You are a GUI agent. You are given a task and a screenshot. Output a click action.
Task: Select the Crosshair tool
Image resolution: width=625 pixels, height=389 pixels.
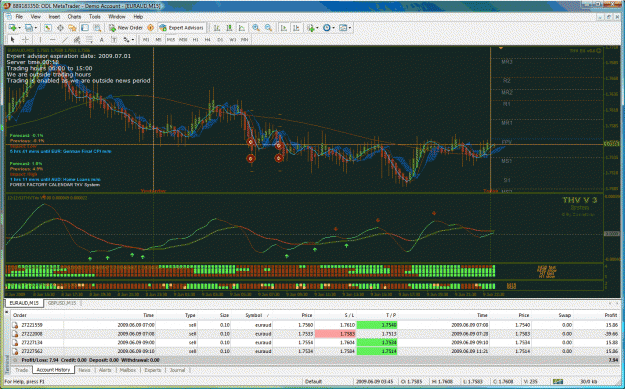(x=26, y=39)
